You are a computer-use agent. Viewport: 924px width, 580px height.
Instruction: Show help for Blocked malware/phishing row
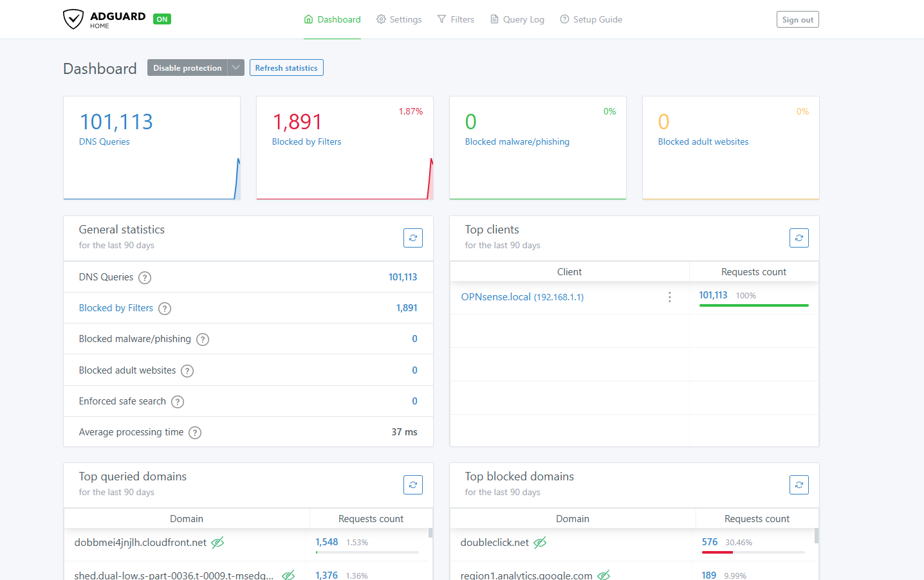203,340
